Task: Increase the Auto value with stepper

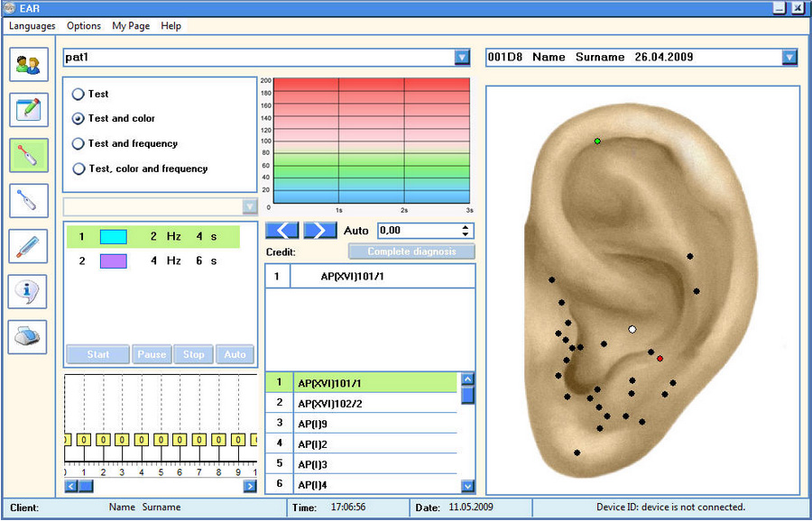Action: pyautogui.click(x=466, y=227)
